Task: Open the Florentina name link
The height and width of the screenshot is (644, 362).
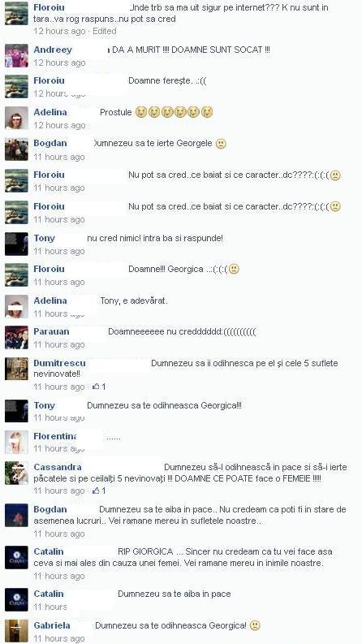Action: tap(54, 436)
